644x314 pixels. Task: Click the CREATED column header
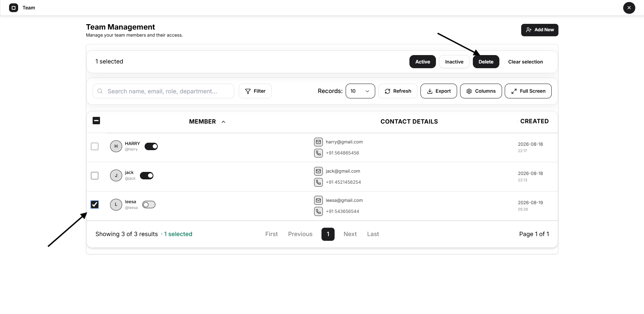(x=534, y=121)
